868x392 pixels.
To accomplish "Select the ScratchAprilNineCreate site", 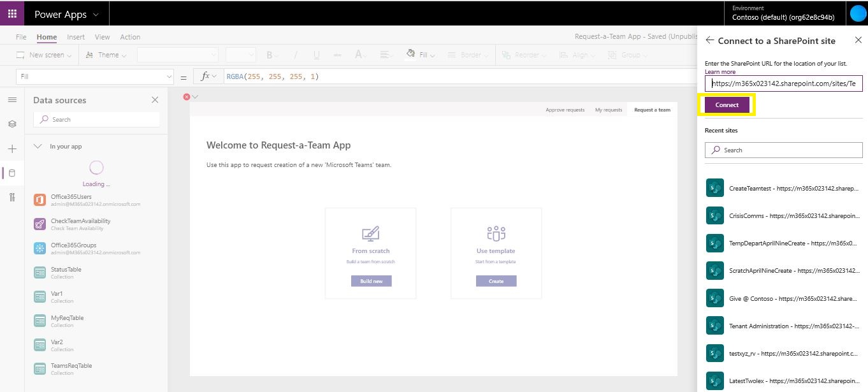I will point(783,270).
